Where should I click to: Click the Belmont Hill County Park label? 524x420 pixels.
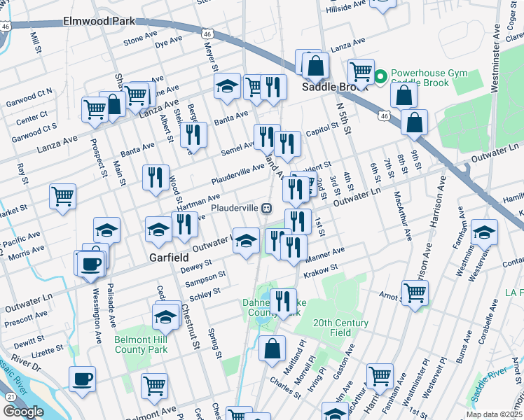point(141,345)
